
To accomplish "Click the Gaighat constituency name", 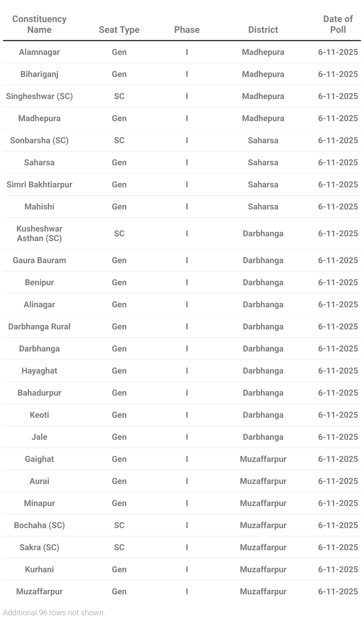I will pos(39,459).
